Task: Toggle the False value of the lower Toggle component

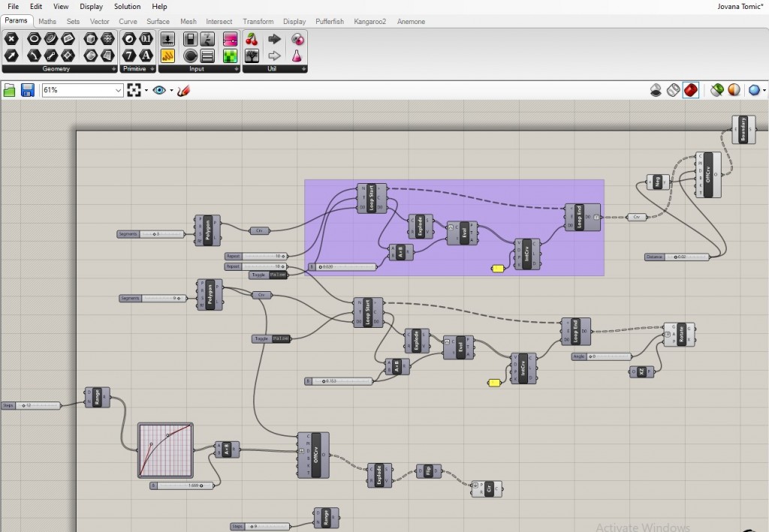Action: click(x=281, y=339)
